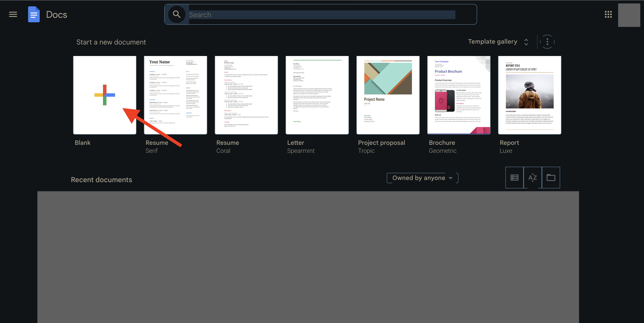
Task: Expand the Template gallery
Action: (526, 41)
